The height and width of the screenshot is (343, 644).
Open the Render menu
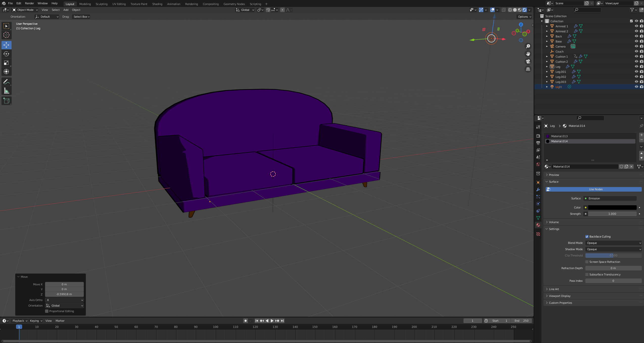(29, 3)
